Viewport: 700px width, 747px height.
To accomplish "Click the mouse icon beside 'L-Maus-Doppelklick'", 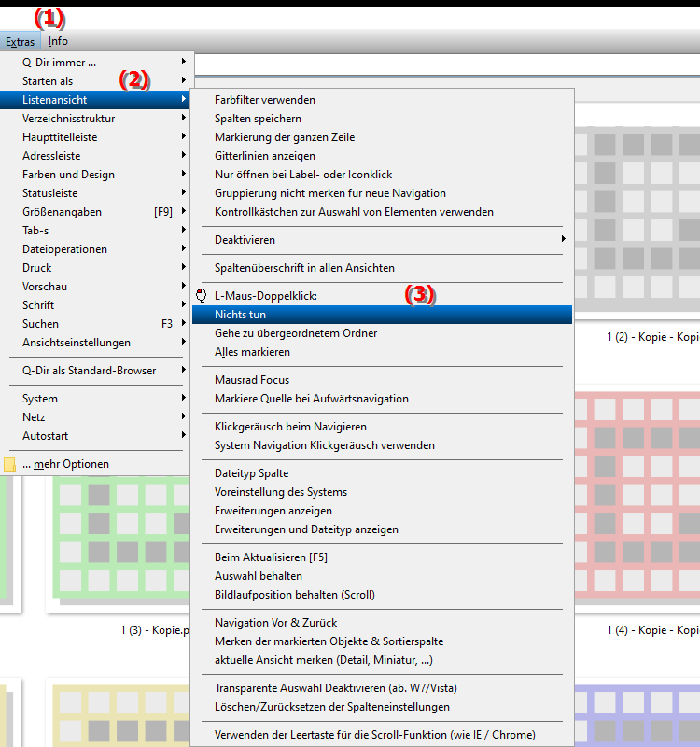I will [x=202, y=296].
